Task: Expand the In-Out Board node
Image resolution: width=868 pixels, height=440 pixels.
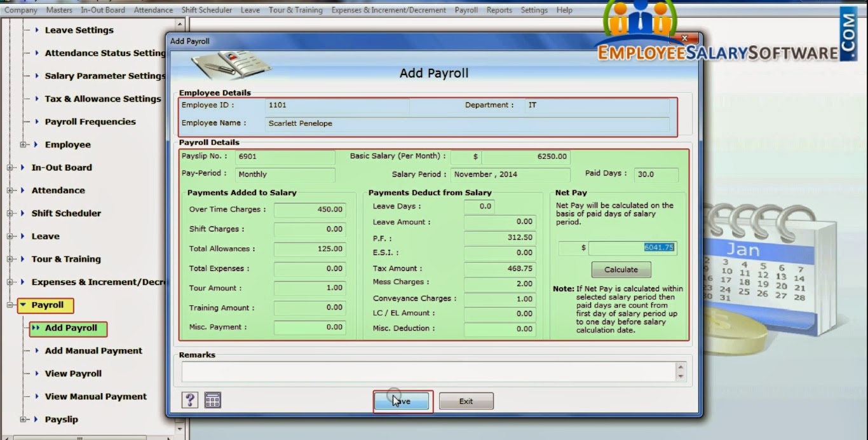Action: click(9, 167)
